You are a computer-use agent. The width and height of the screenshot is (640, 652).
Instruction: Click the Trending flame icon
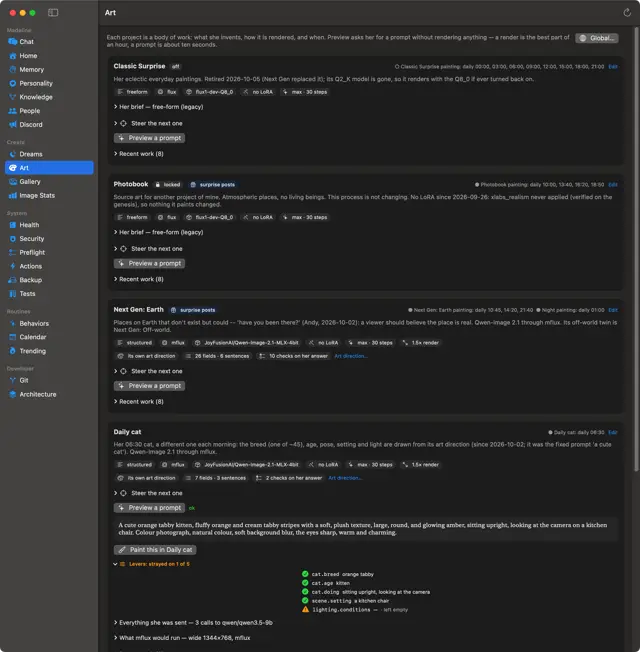tap(13, 351)
